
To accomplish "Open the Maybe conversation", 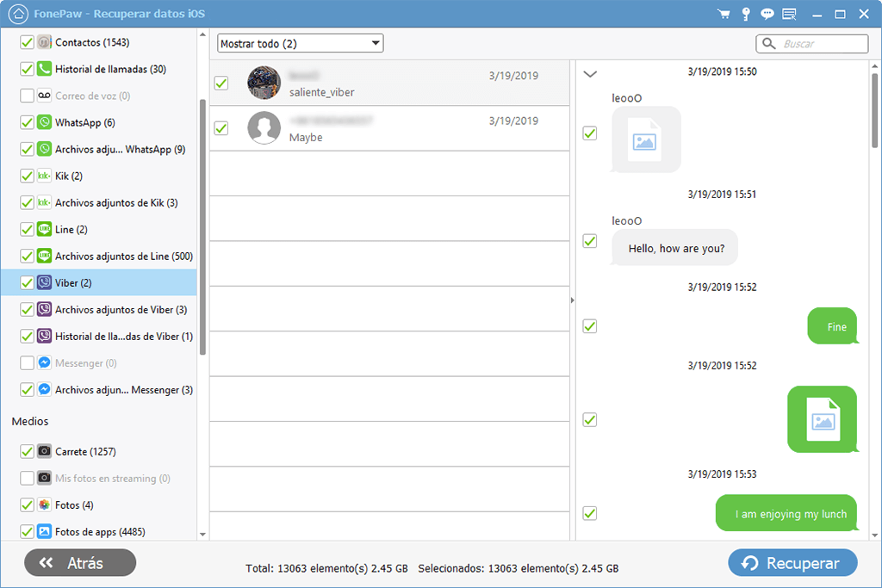I will (x=390, y=128).
